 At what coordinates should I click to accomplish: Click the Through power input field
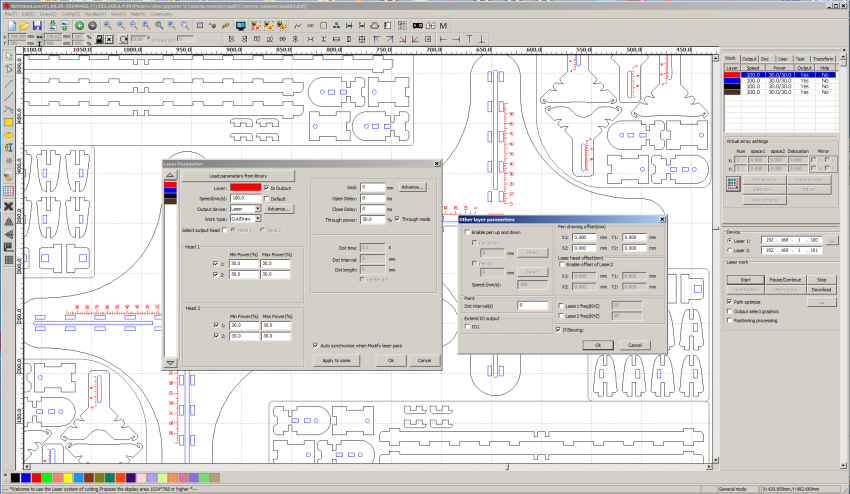(373, 218)
